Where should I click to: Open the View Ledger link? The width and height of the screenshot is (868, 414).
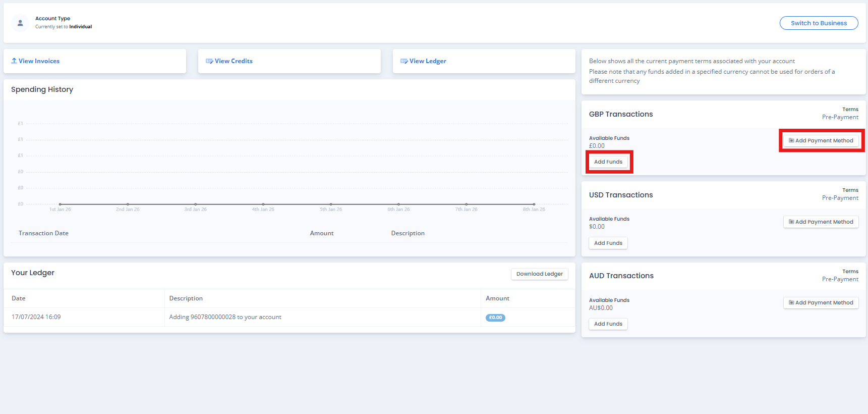[428, 61]
